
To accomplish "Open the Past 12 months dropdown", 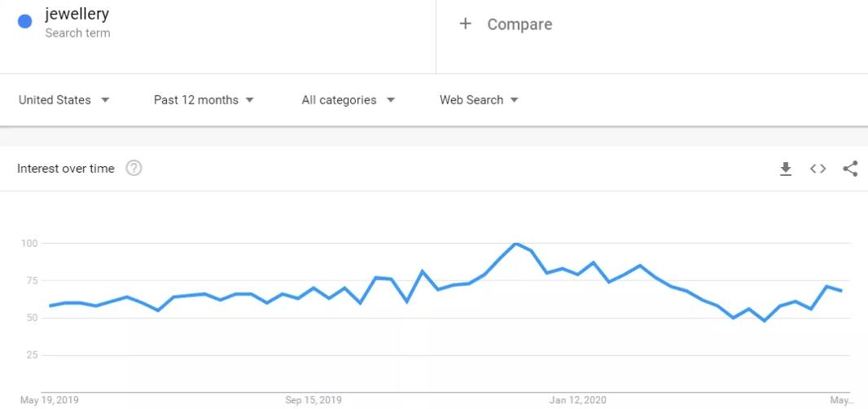I will coord(204,100).
